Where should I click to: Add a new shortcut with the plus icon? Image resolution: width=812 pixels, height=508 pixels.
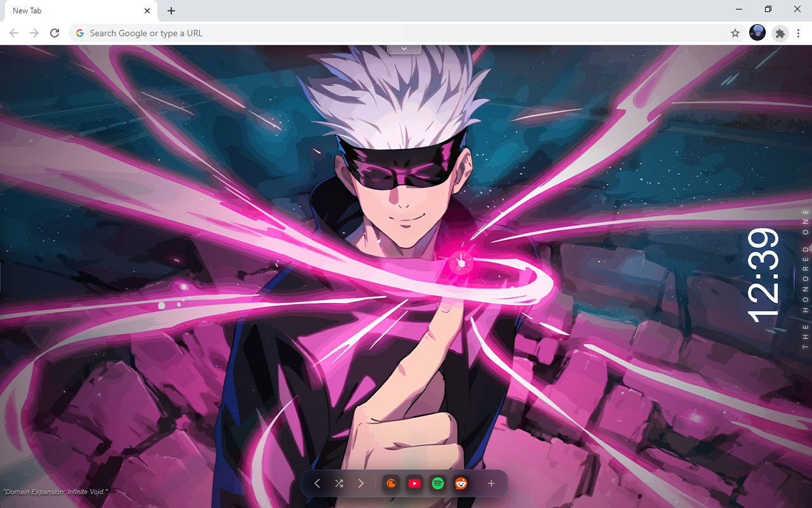point(491,484)
